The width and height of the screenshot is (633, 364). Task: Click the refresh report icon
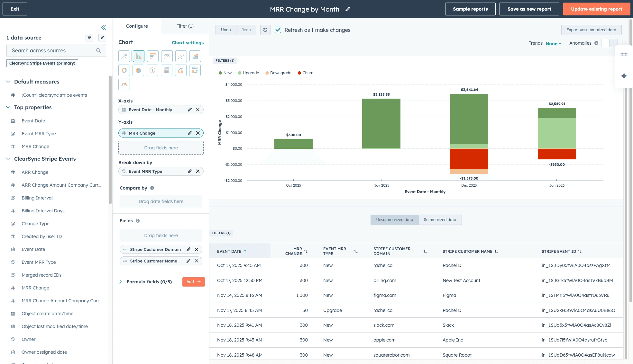pos(265,30)
